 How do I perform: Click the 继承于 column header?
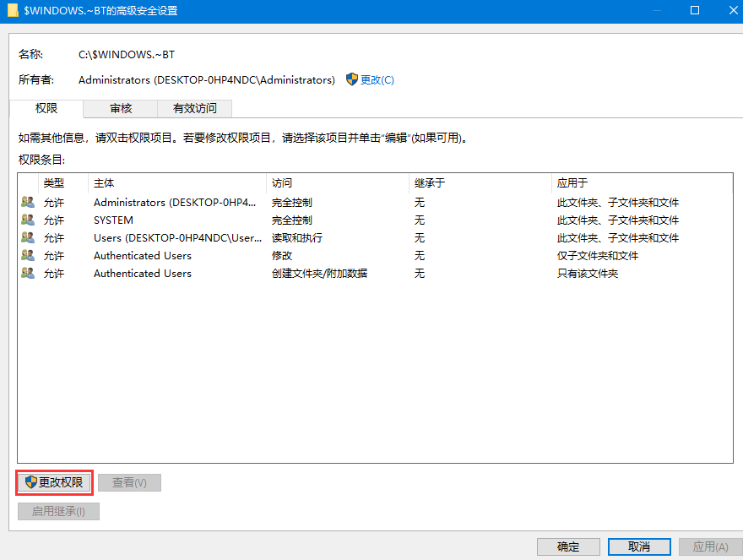pos(429,183)
